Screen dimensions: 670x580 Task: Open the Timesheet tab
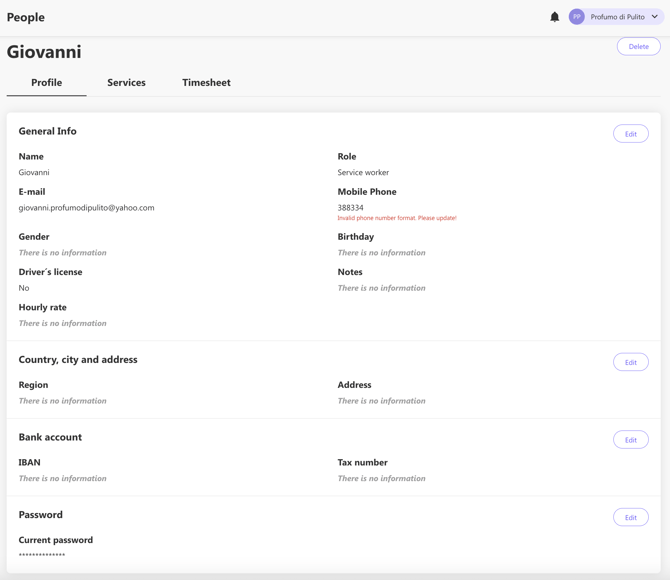click(x=206, y=82)
